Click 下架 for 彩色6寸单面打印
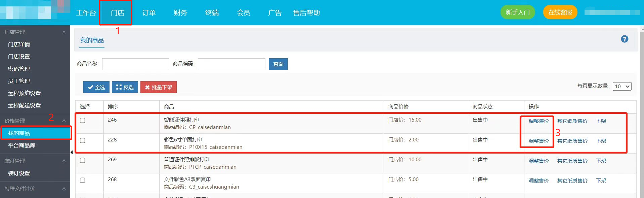The width and height of the screenshot is (644, 198). tap(601, 141)
